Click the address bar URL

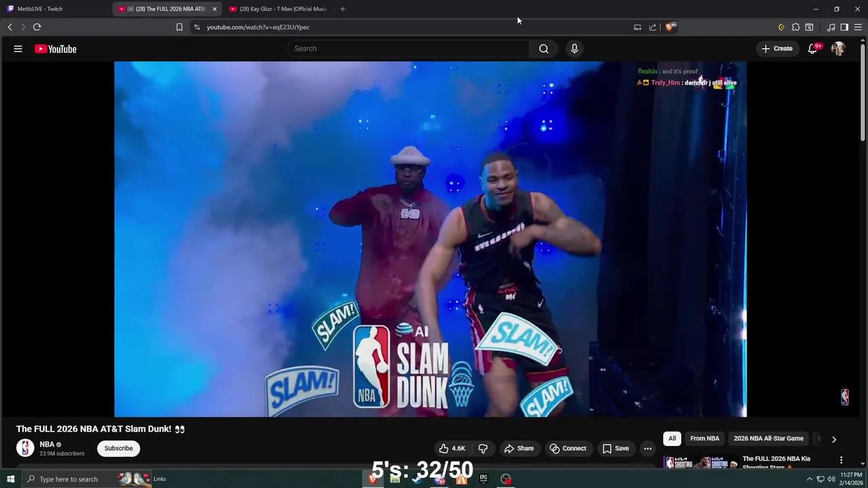258,27
